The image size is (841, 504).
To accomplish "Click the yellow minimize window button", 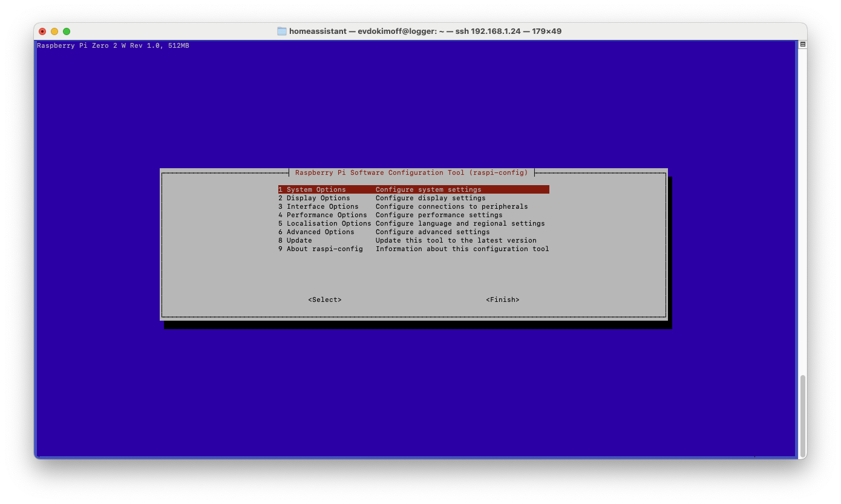I will tap(54, 31).
